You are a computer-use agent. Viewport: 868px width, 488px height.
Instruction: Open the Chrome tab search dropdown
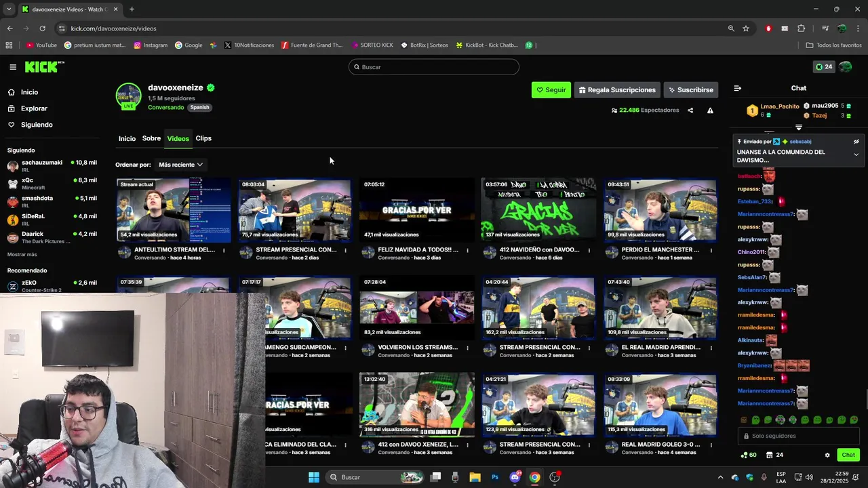tap(9, 9)
